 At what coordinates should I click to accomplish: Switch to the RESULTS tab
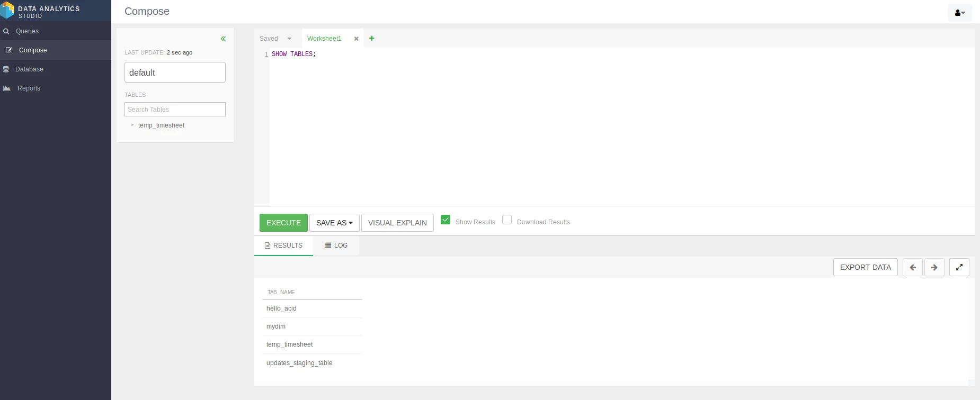(283, 246)
